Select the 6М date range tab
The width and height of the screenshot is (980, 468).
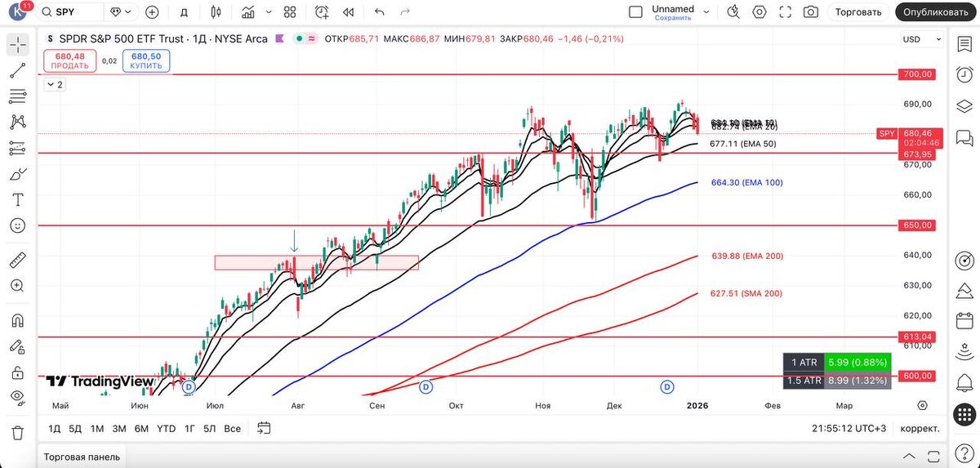click(141, 428)
